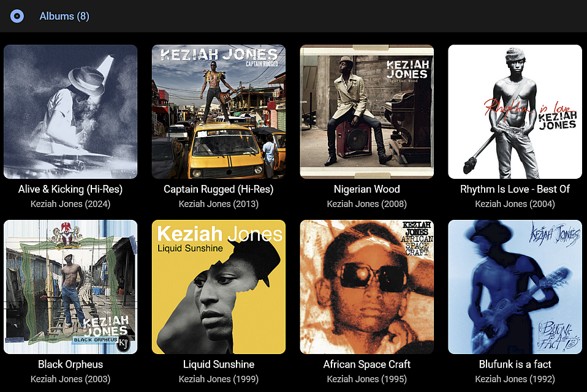This screenshot has height=392, width=587.
Task: Open the Albums (8) section header
Action: click(64, 16)
